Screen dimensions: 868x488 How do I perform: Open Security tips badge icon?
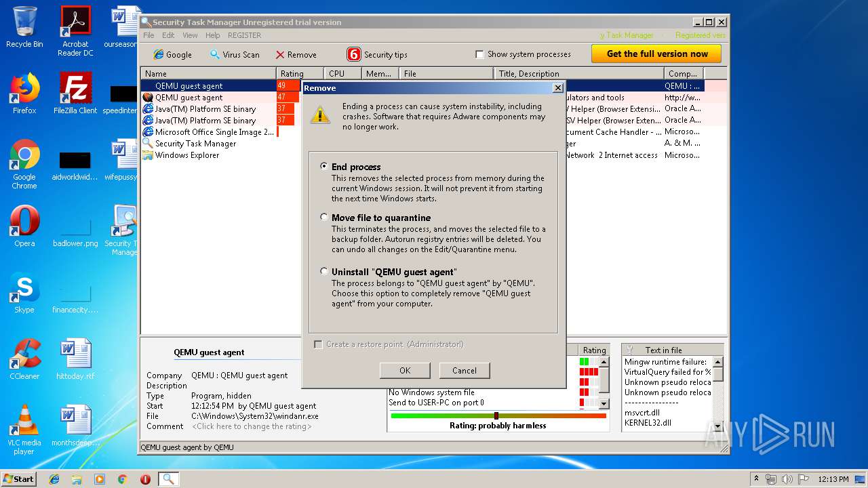353,54
